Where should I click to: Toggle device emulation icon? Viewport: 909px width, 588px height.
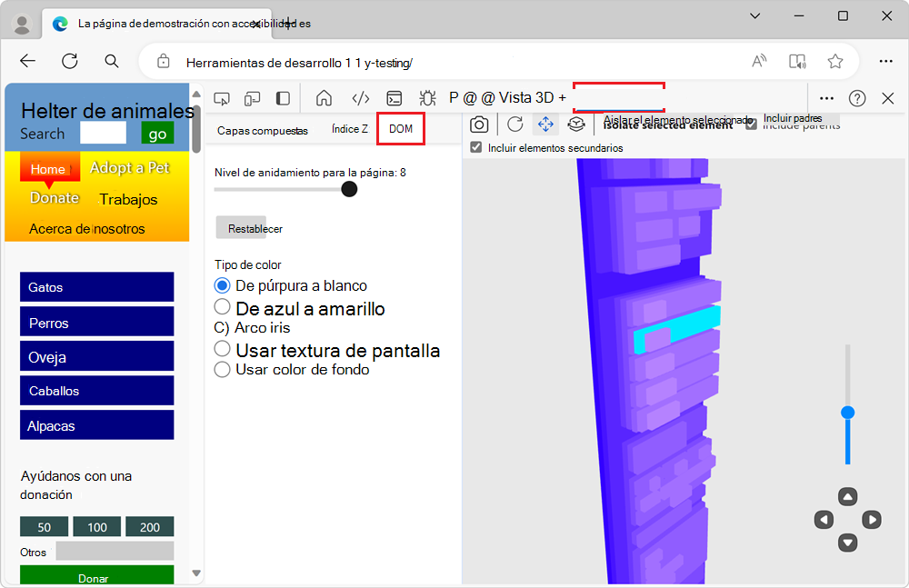pos(252,98)
